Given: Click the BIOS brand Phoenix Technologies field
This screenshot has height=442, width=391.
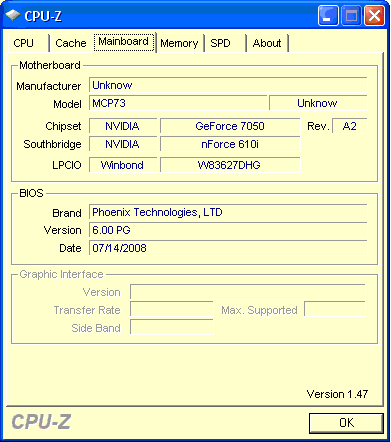Looking at the screenshot, I should [228, 212].
